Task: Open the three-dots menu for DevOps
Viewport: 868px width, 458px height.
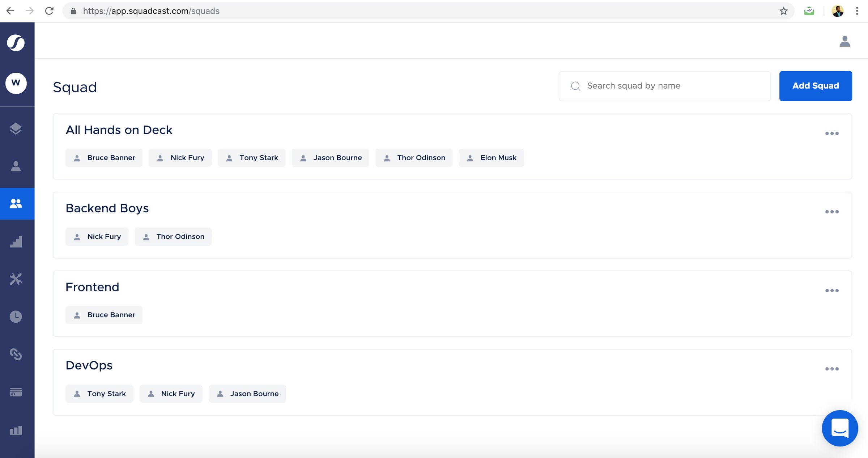Action: (x=832, y=369)
